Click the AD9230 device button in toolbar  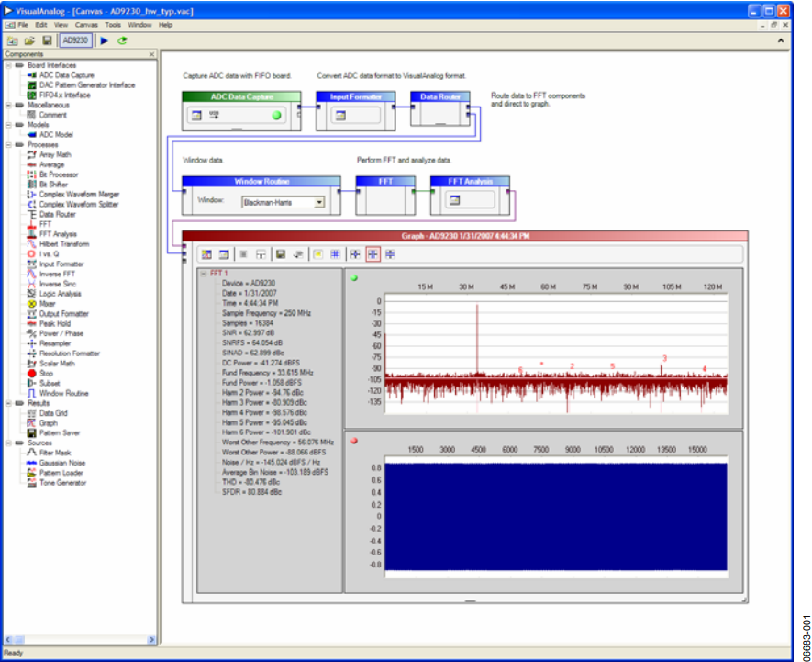[x=75, y=40]
